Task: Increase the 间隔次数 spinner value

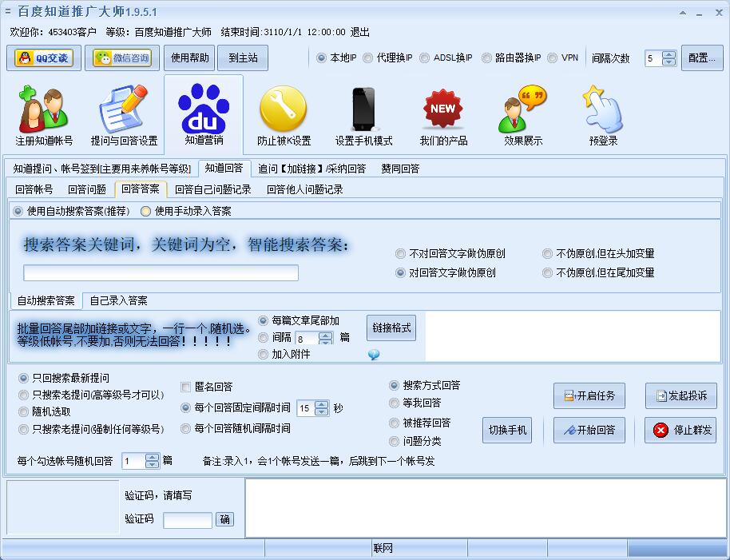Action: pyautogui.click(x=669, y=54)
